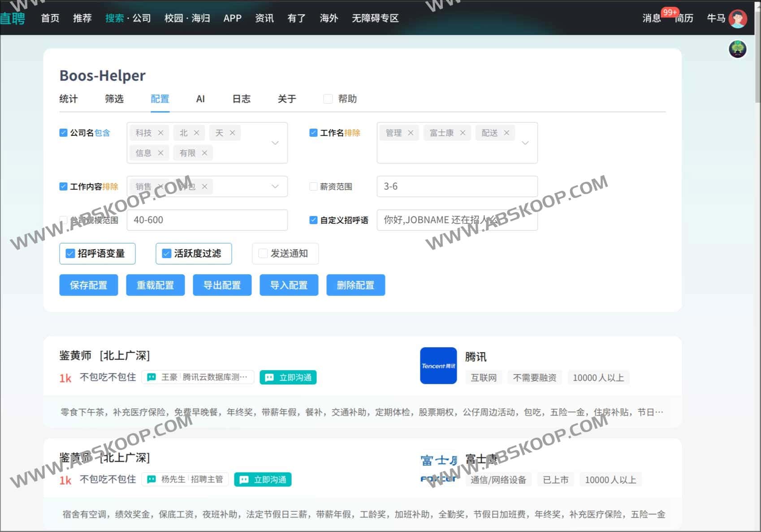Enable the 发送通知 option

coord(263,254)
